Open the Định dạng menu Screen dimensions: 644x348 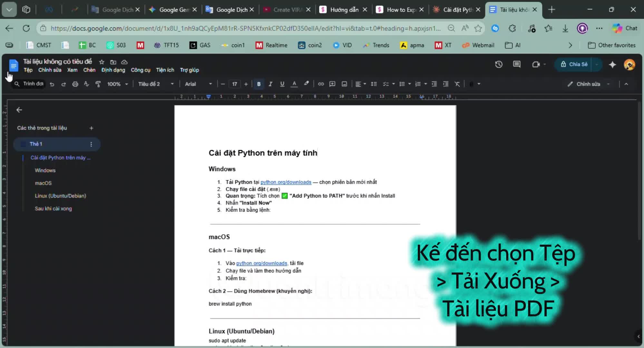[x=113, y=70]
